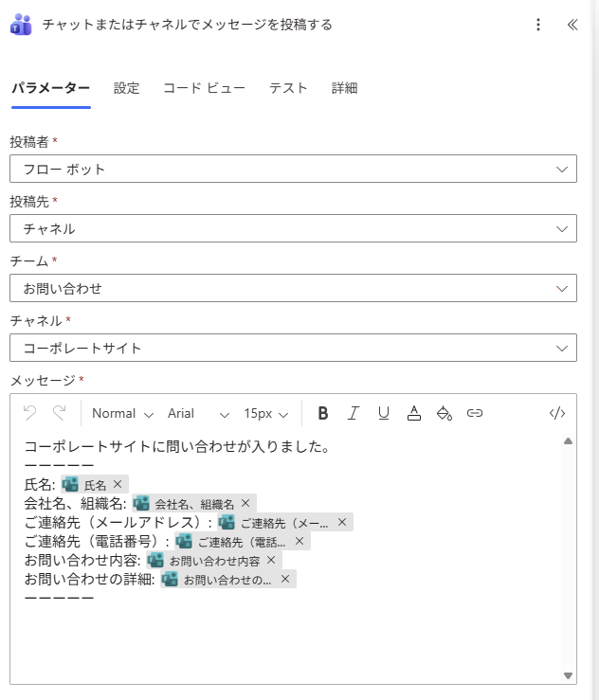Viewport: 599px width, 700px height.
Task: Open the three-dot more options menu
Action: click(x=538, y=25)
